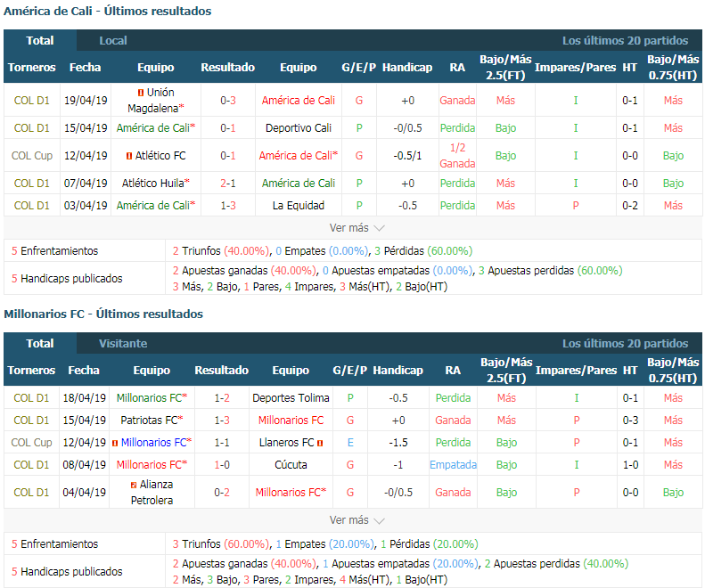Open Llaneros FC team link
The height and width of the screenshot is (588, 705).
tap(286, 443)
